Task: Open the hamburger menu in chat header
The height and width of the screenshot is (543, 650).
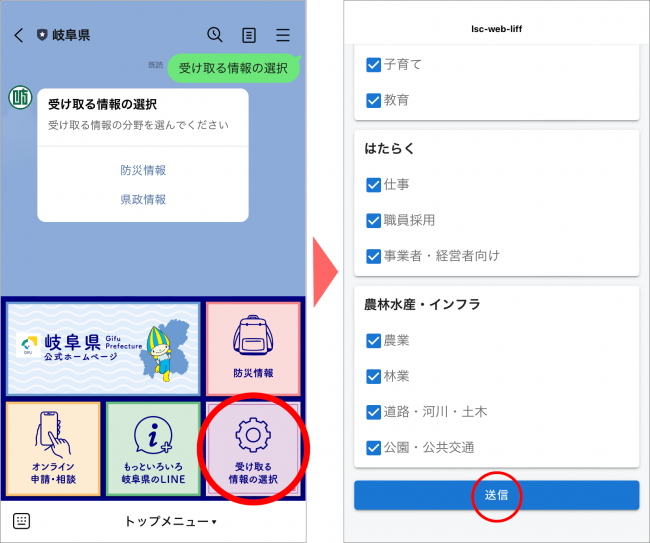Action: click(x=283, y=35)
